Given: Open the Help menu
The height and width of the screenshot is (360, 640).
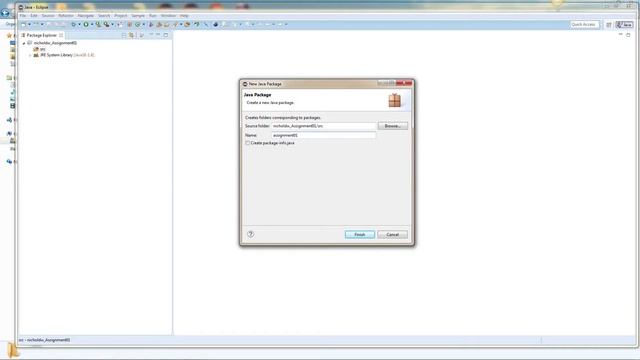Looking at the screenshot, I should [x=184, y=16].
